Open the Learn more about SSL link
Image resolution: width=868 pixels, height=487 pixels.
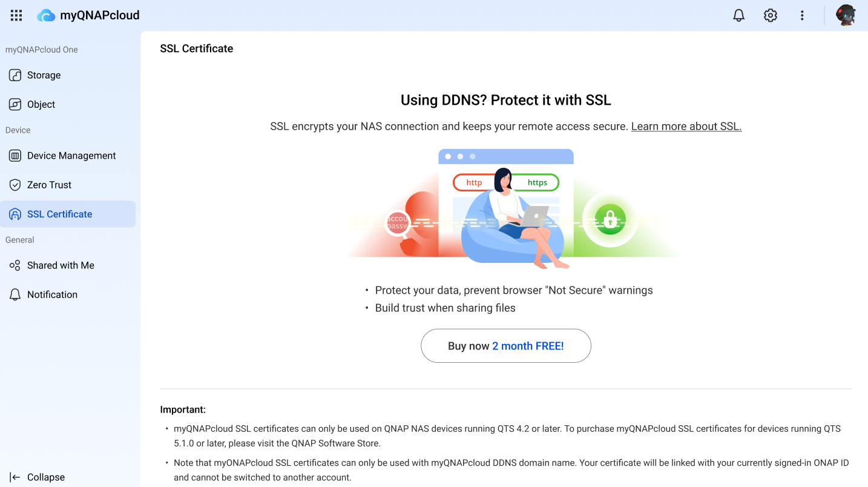pos(686,127)
